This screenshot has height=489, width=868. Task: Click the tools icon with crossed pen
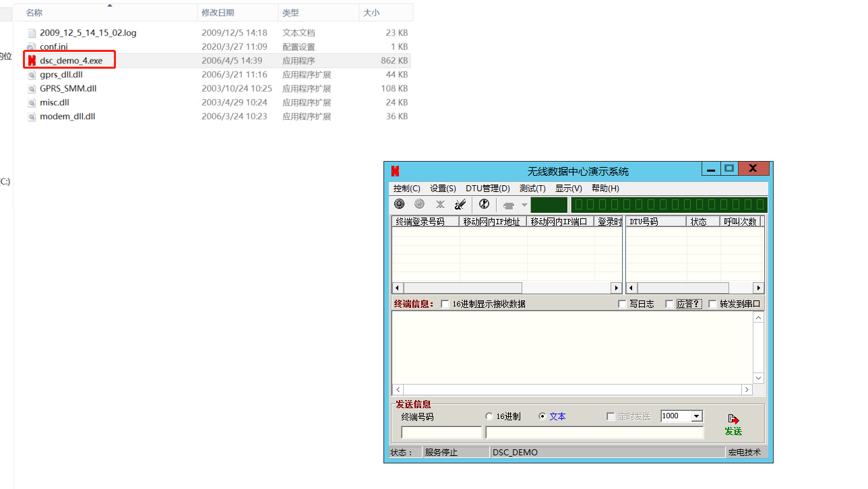click(460, 204)
